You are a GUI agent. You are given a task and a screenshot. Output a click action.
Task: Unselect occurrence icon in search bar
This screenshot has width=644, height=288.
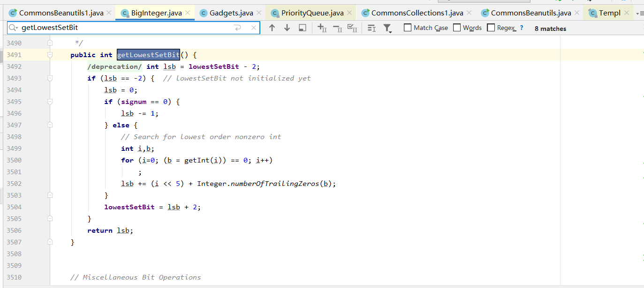[337, 29]
